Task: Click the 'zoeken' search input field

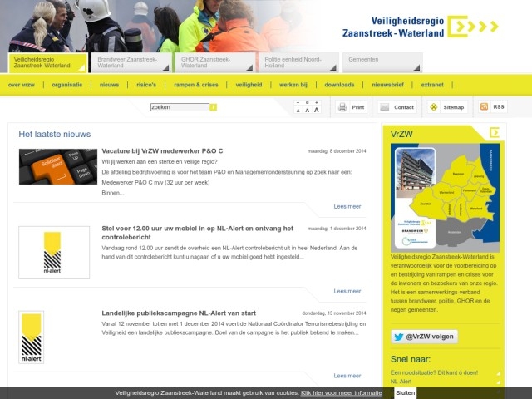Action: coord(180,107)
